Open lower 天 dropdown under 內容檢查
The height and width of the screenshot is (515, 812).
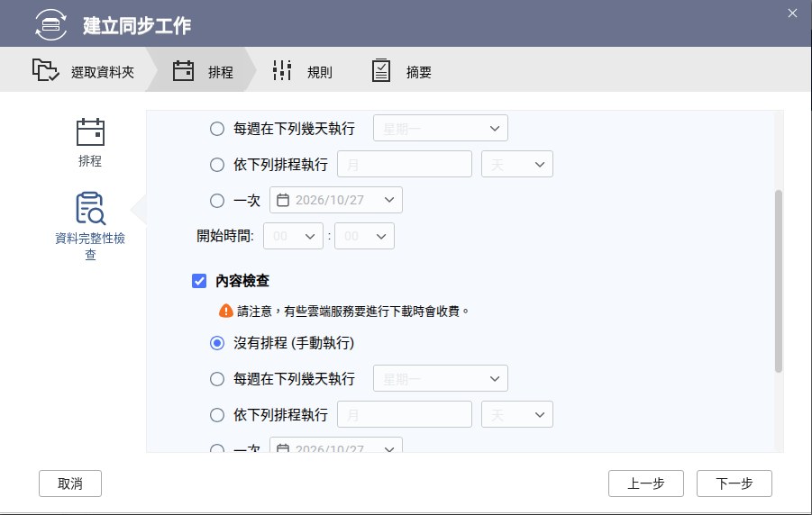pos(517,414)
